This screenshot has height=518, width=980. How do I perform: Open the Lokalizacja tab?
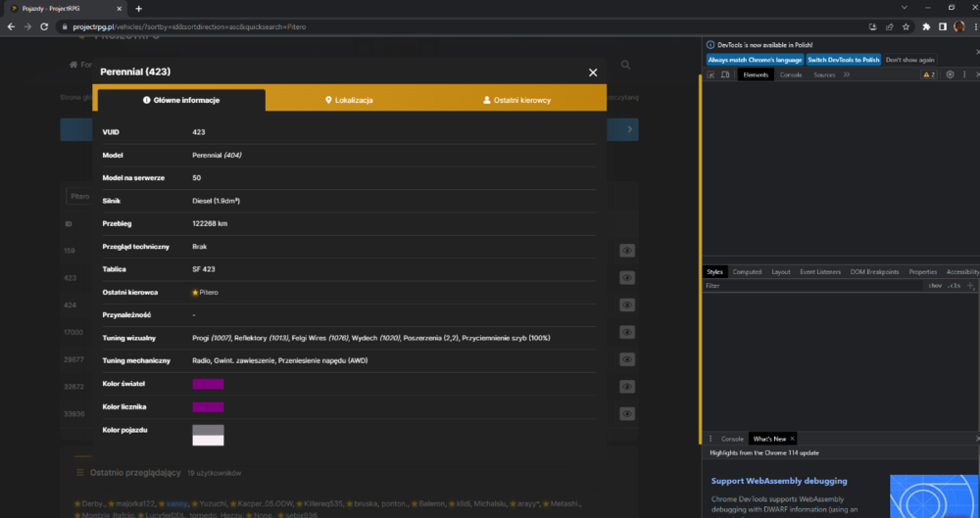[350, 100]
